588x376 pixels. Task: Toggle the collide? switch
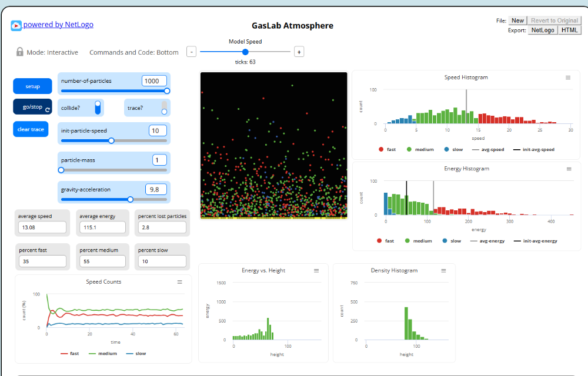click(98, 108)
